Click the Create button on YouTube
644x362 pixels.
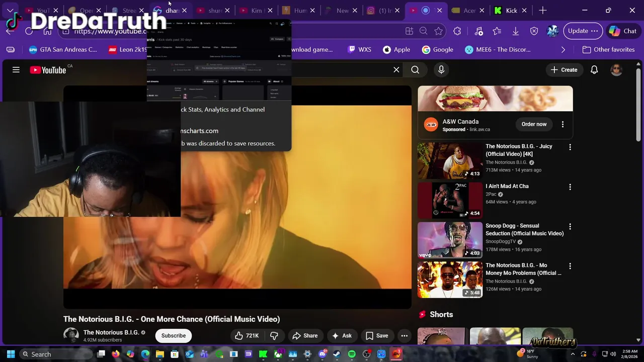coord(564,70)
